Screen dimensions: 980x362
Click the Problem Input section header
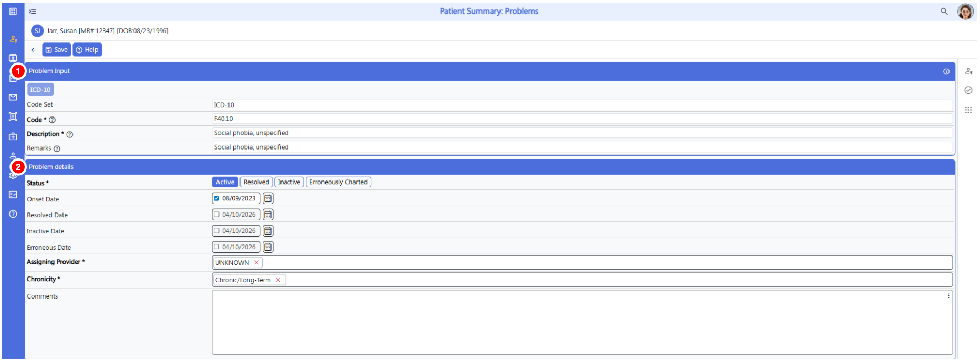coord(489,71)
